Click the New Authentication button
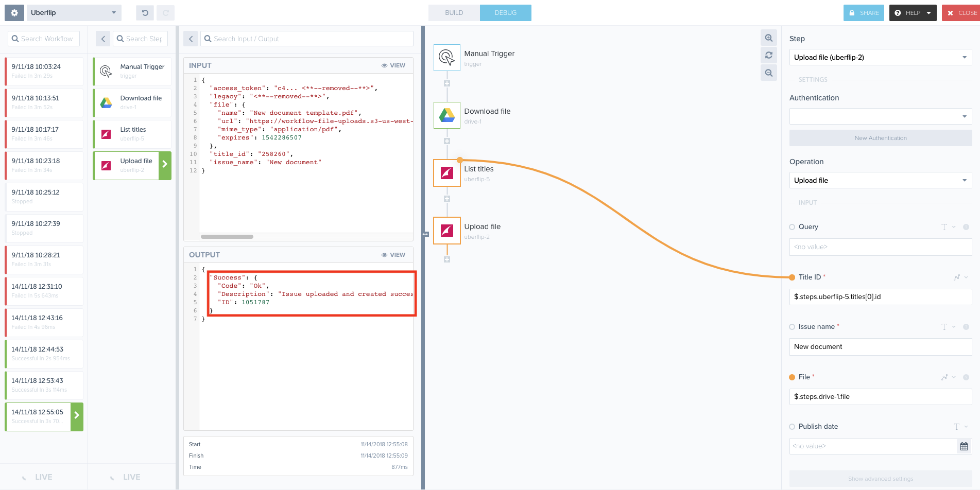Screen dimensions: 980x490 point(880,137)
